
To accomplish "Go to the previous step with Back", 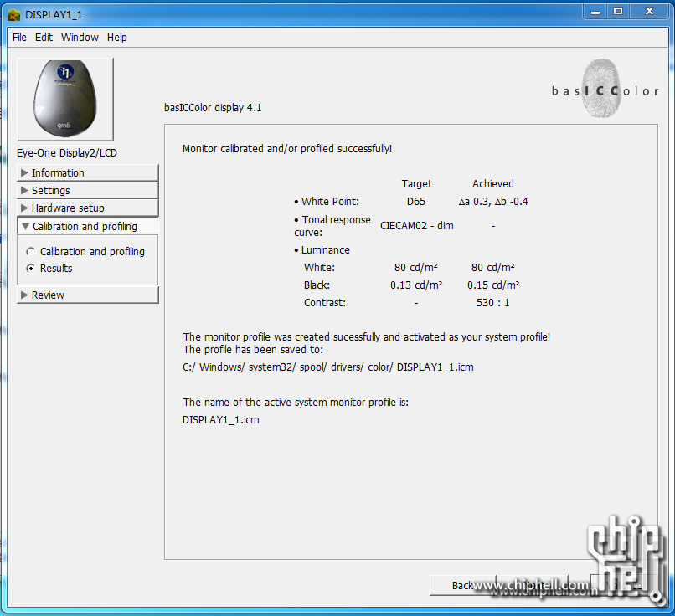I will click(463, 586).
